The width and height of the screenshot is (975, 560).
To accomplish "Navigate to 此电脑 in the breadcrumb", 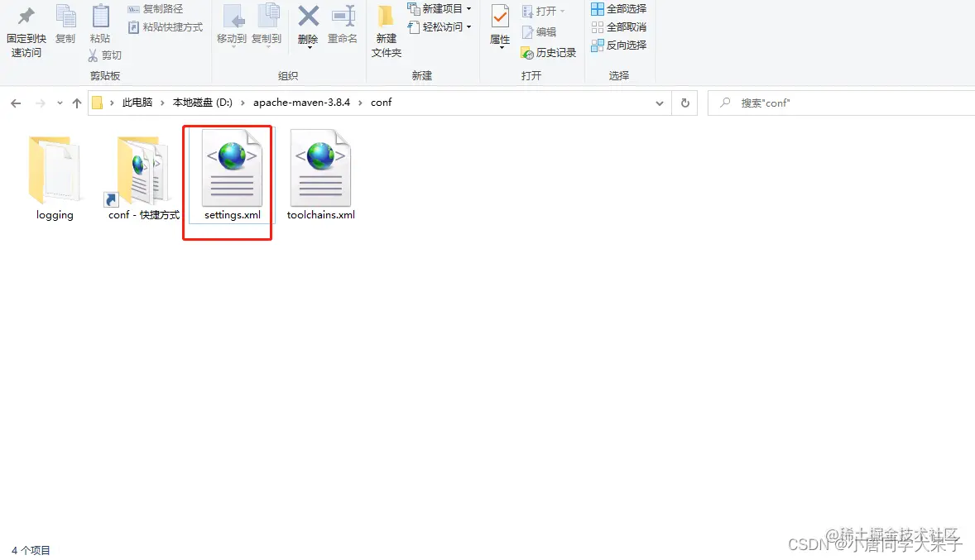I will pos(137,103).
